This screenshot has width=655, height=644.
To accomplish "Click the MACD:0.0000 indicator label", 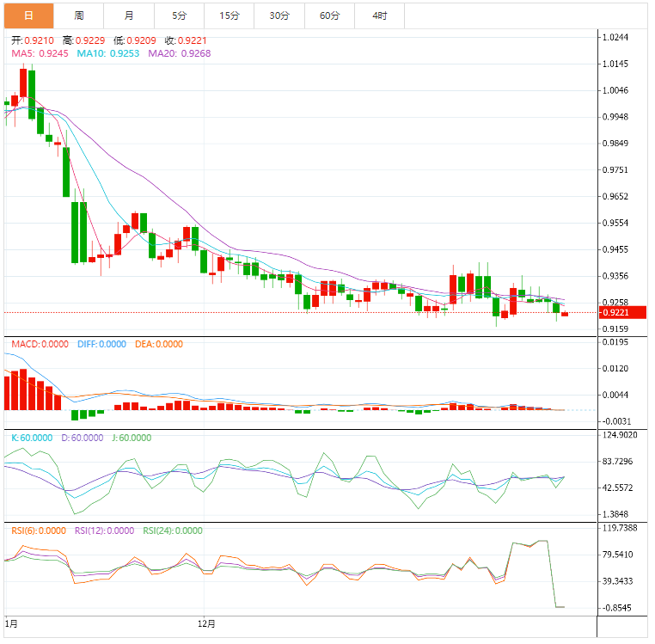I will click(40, 344).
